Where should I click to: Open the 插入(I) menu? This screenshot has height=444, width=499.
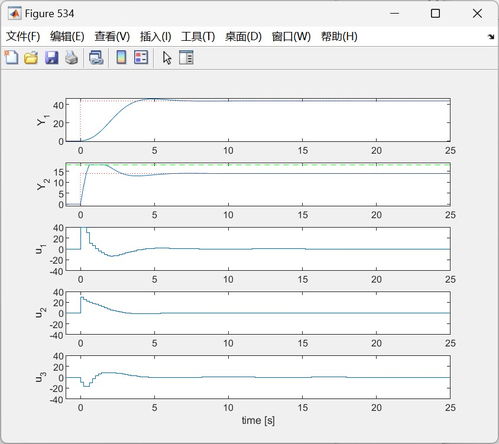point(155,36)
